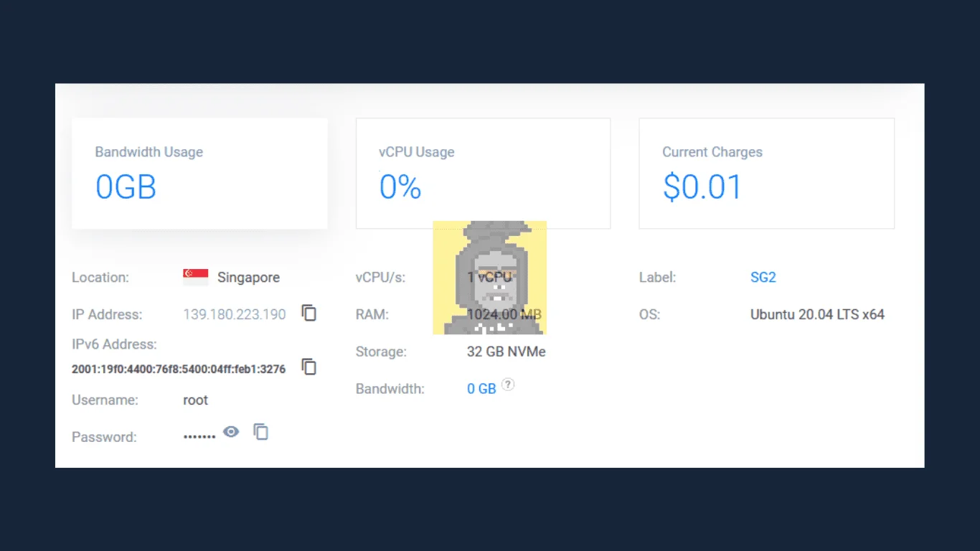The height and width of the screenshot is (551, 980).
Task: Open the bandwidth help question mark
Action: pyautogui.click(x=508, y=385)
